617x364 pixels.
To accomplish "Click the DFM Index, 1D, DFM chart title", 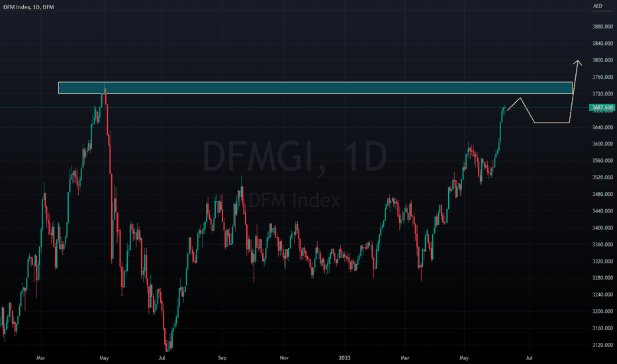I will pos(28,7).
